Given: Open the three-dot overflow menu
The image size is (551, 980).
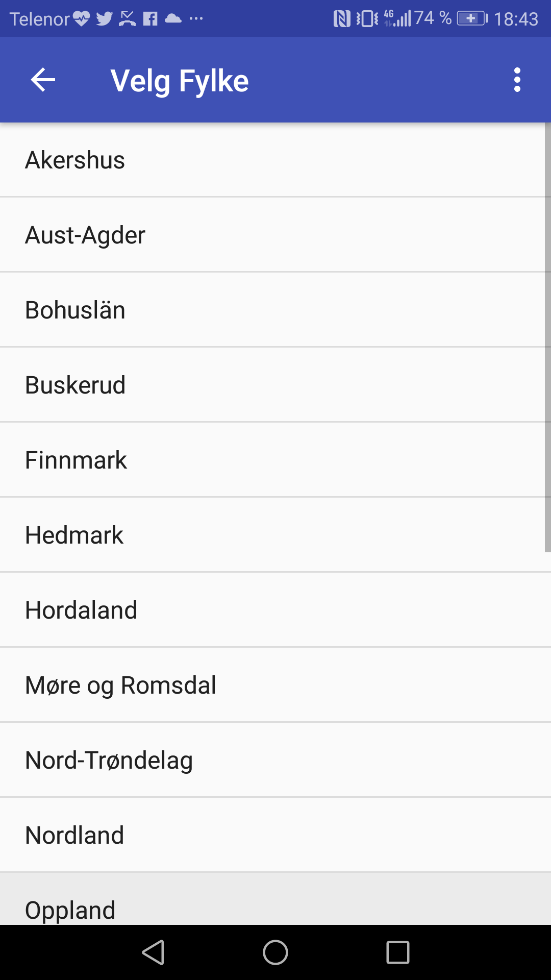Looking at the screenshot, I should [517, 80].
